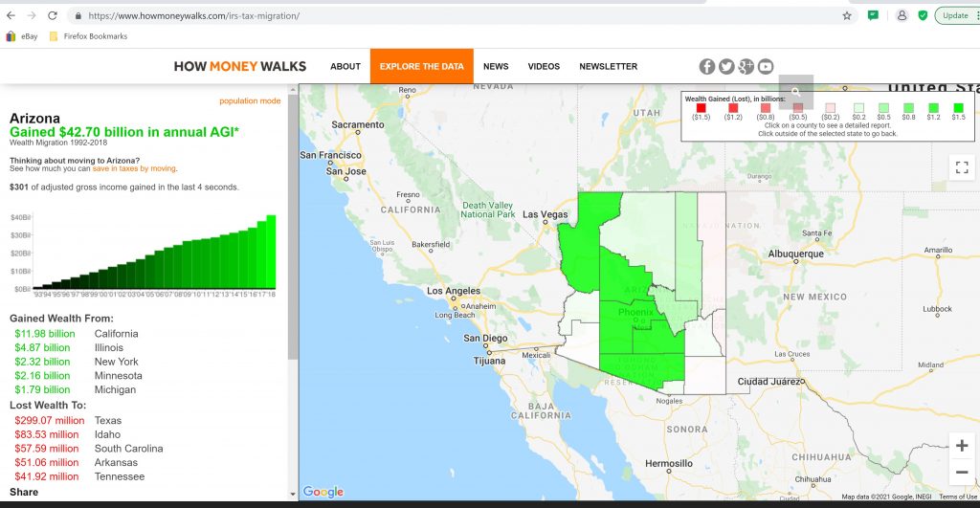Select Michigan in the gained list
Screen dimensions: 980x508
coord(115,390)
